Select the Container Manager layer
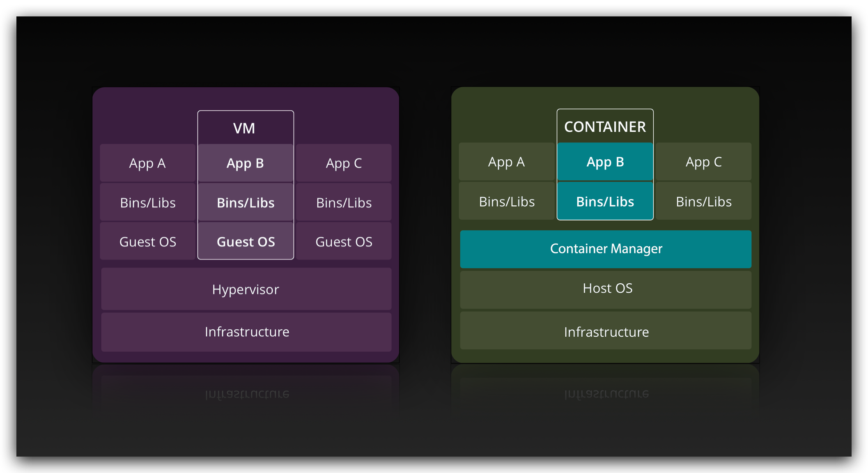Image resolution: width=868 pixels, height=473 pixels. pyautogui.click(x=606, y=249)
